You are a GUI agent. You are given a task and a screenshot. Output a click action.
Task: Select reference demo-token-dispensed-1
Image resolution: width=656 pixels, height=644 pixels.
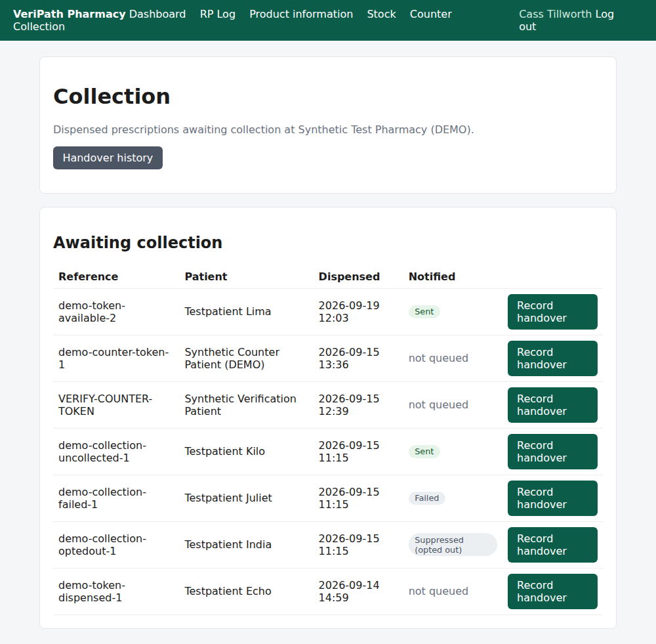coord(92,591)
